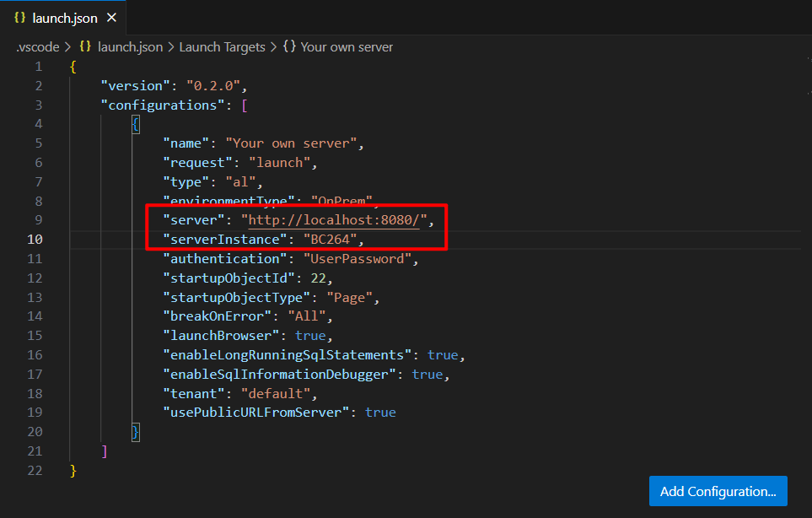Click the JSON file icon on launch.json tab
812x518 pixels.
(20, 18)
